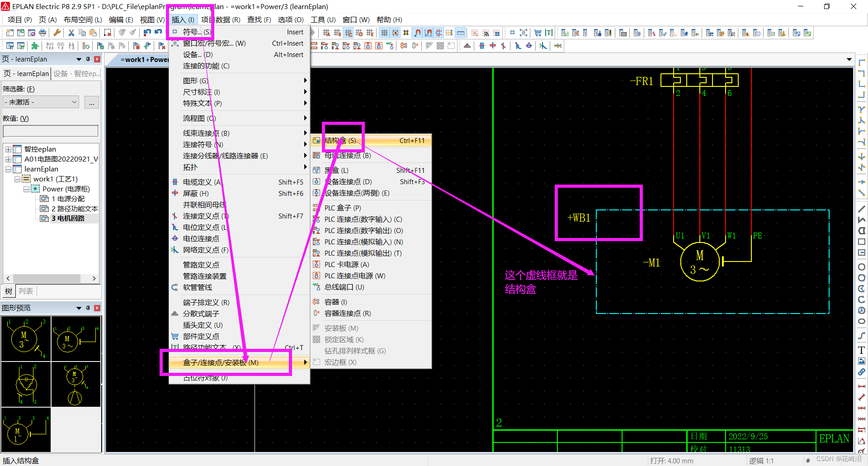Toggle grid C display
Screen dimensions: 868x466
(348, 33)
